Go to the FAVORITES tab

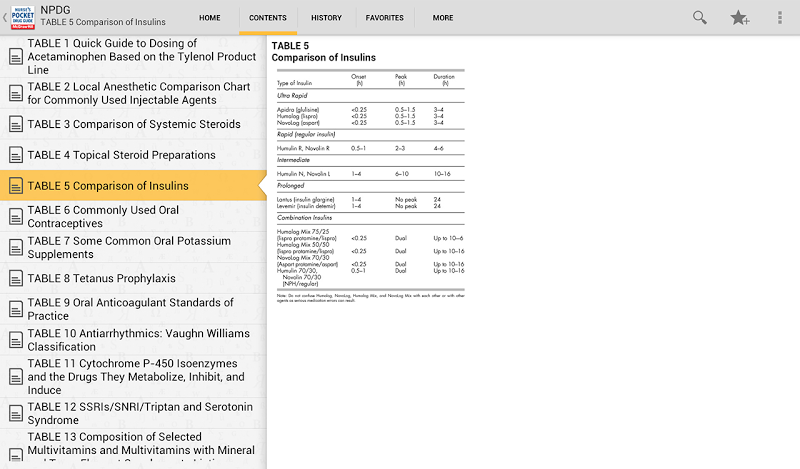(385, 18)
